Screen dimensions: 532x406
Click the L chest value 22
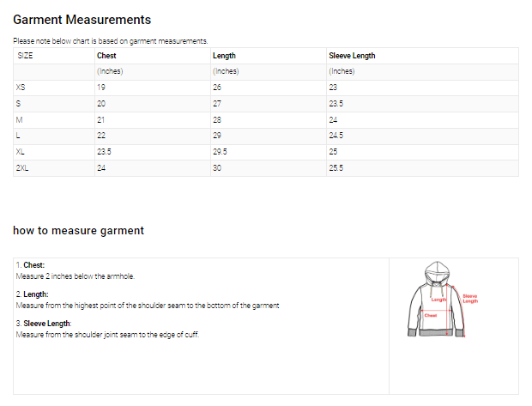coord(101,136)
